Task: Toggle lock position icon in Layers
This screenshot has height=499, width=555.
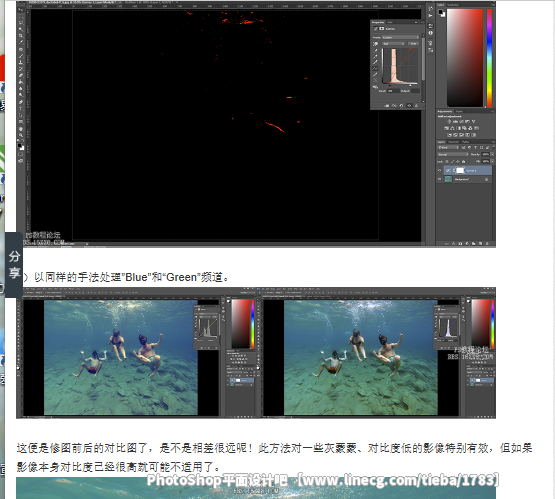Action: point(458,161)
